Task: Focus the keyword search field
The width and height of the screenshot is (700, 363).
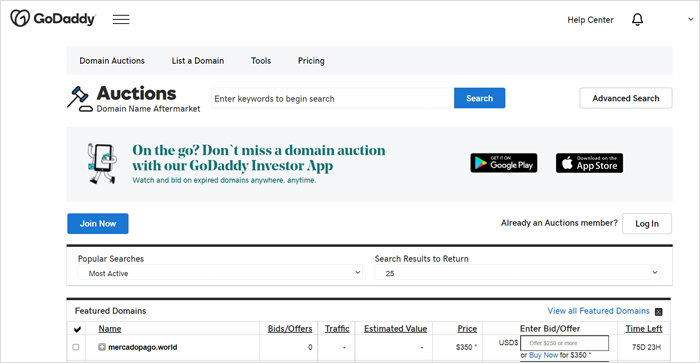Action: pos(333,98)
